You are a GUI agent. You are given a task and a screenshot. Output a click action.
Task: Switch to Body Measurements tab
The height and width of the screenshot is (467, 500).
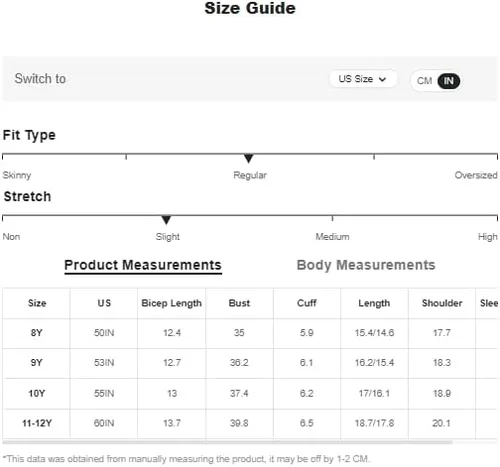pos(366,265)
